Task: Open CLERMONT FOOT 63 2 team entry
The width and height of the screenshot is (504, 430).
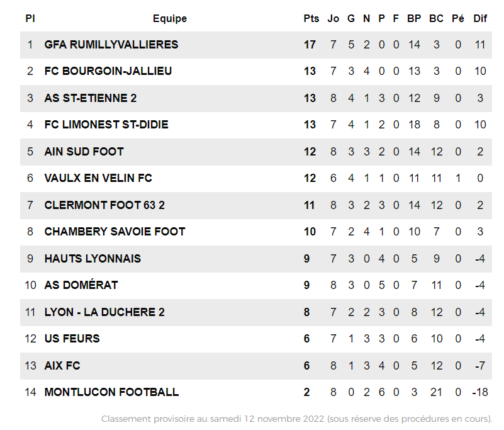Action: [x=104, y=205]
